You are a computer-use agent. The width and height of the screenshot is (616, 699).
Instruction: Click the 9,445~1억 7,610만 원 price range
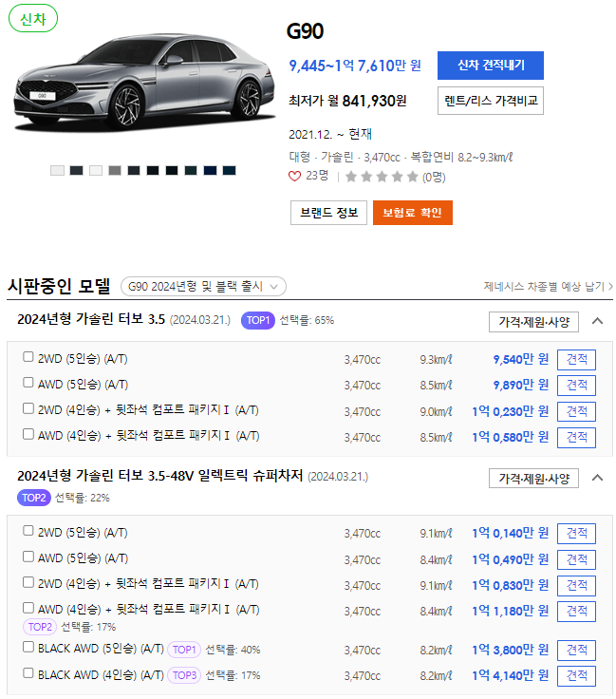click(355, 66)
